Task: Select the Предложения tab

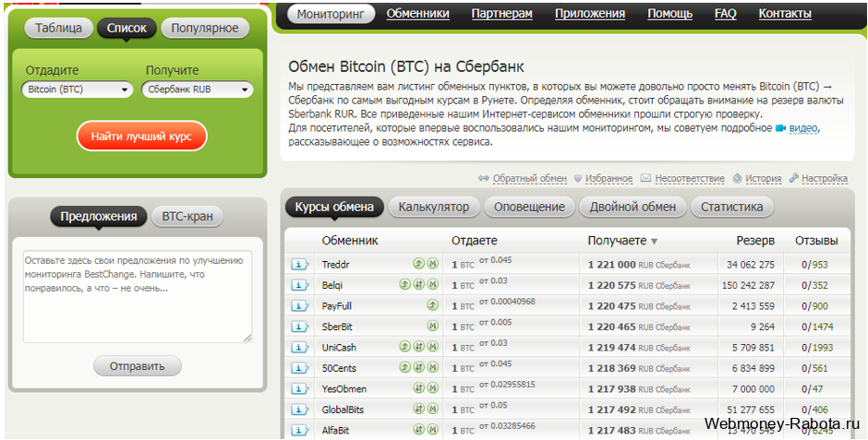Action: pyautogui.click(x=99, y=216)
